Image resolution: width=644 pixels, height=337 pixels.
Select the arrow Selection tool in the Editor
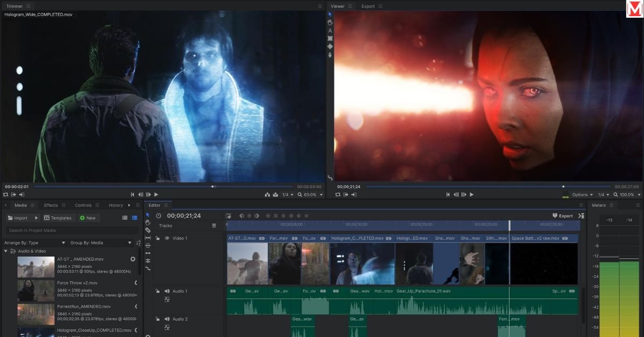click(x=148, y=215)
